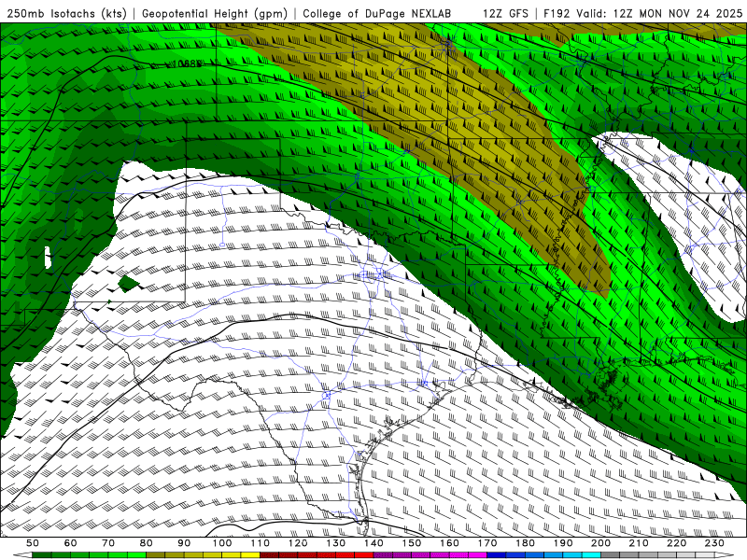Select the bright magenta swatch ending at 170
Screen dimensions: 747x560
pyautogui.click(x=477, y=554)
